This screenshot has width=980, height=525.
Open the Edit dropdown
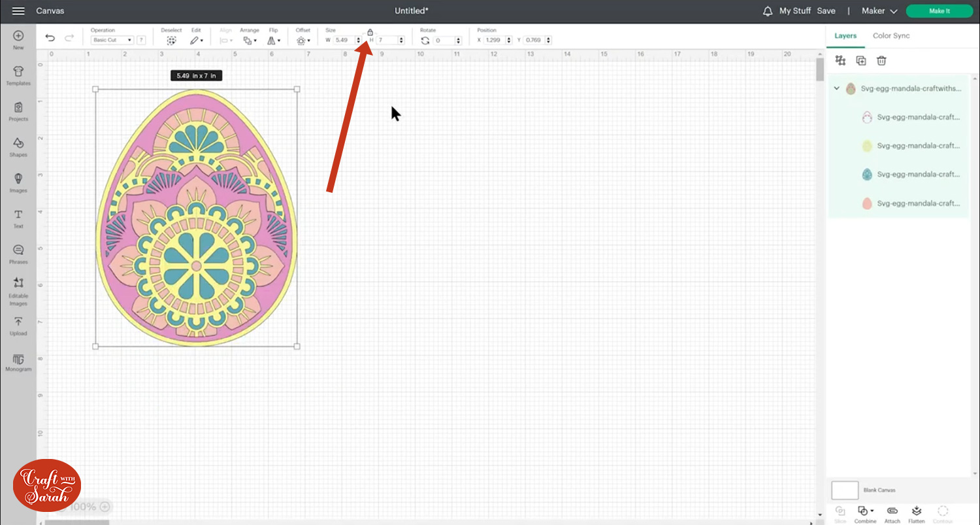pos(196,41)
